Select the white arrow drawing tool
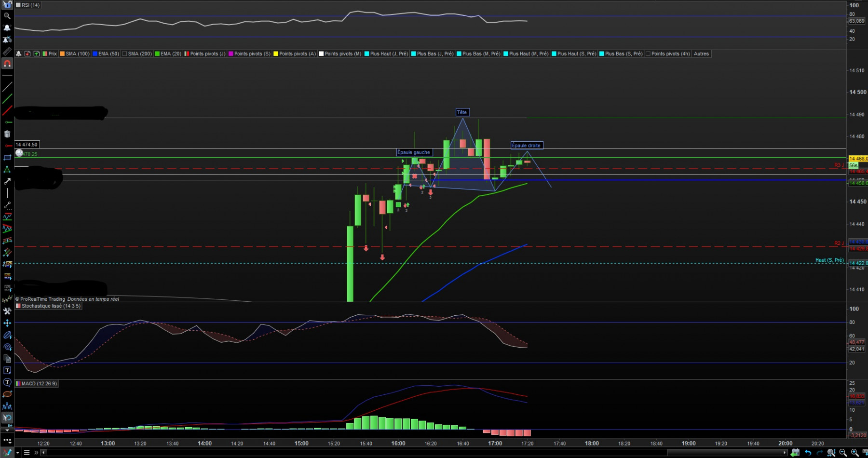This screenshot has height=458, width=868. (x=7, y=181)
